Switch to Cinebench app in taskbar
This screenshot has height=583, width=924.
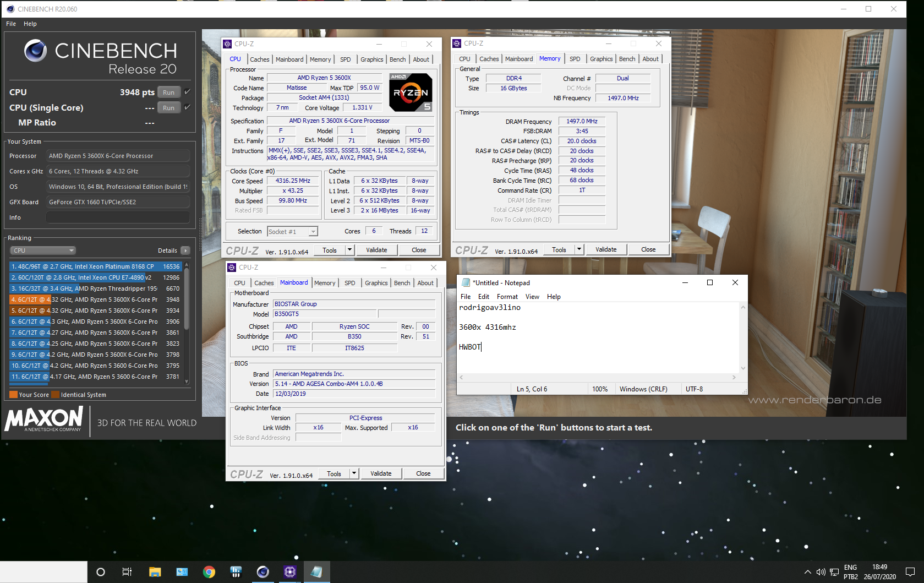(x=263, y=572)
